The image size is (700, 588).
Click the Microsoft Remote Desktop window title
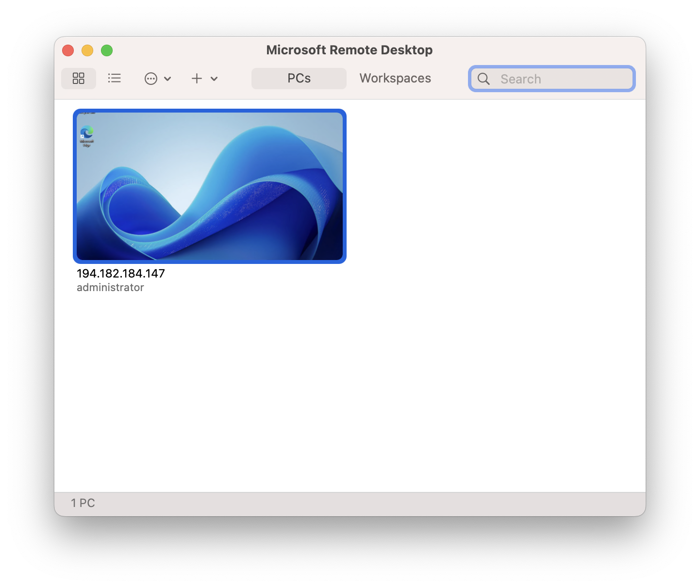tap(350, 50)
